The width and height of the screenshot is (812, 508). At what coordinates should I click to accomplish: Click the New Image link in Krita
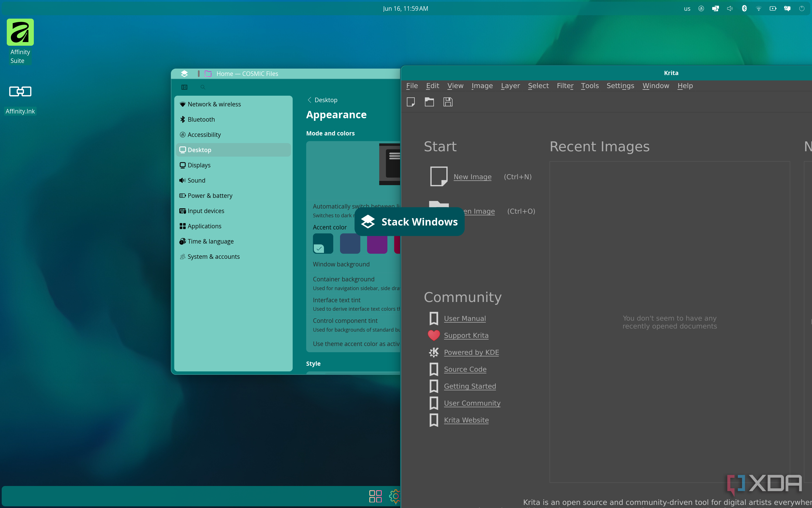pos(473,177)
